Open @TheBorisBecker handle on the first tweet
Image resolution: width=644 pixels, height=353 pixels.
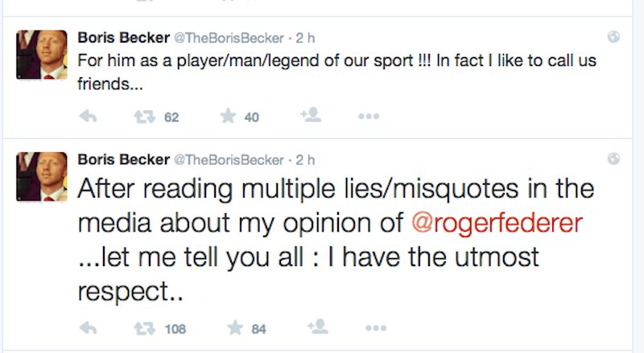pos(229,37)
